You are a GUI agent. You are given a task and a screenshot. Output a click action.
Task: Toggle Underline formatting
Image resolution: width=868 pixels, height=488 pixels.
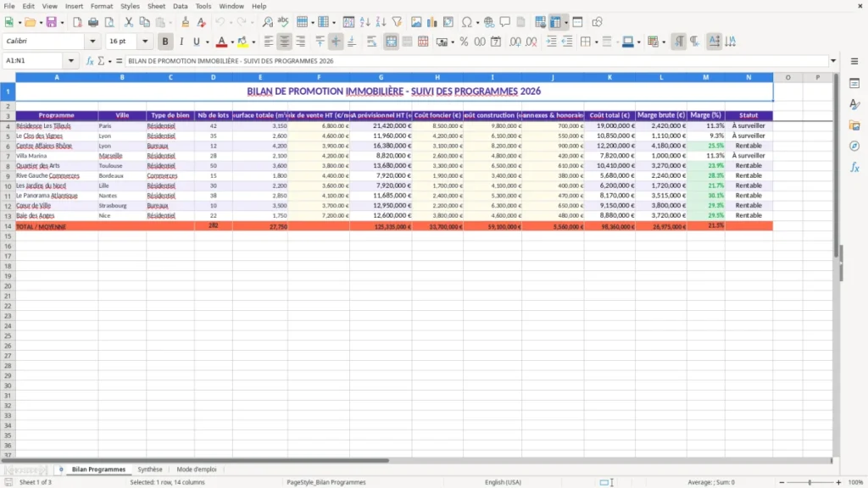(x=196, y=42)
